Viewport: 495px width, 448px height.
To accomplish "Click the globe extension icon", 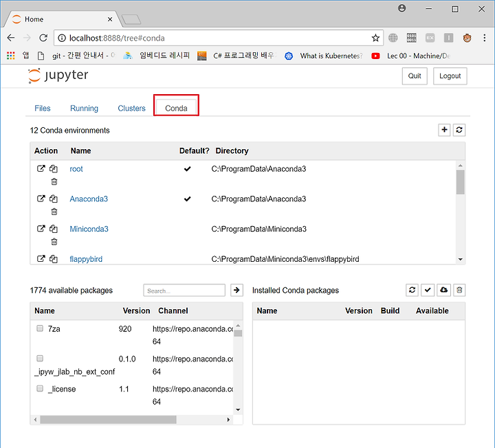I will coord(393,38).
